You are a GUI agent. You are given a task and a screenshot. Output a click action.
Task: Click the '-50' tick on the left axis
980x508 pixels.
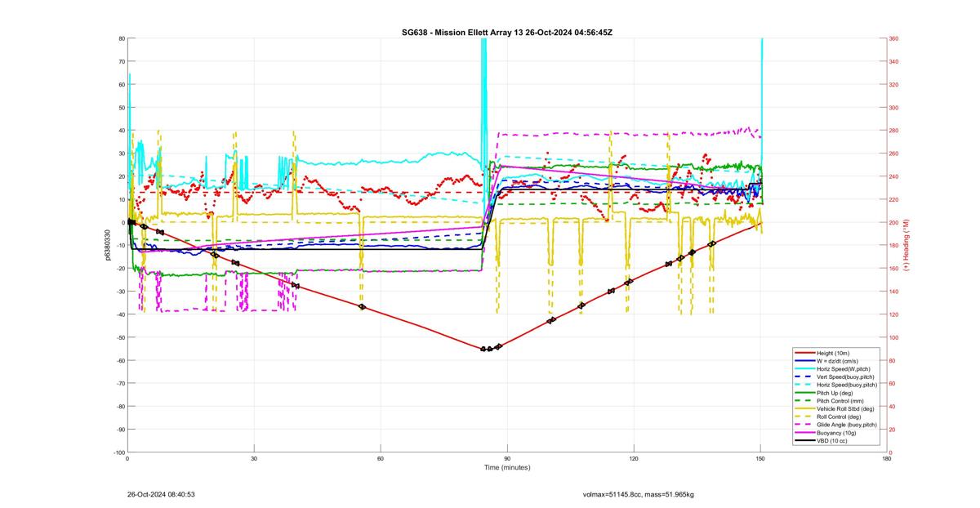[x=119, y=337]
